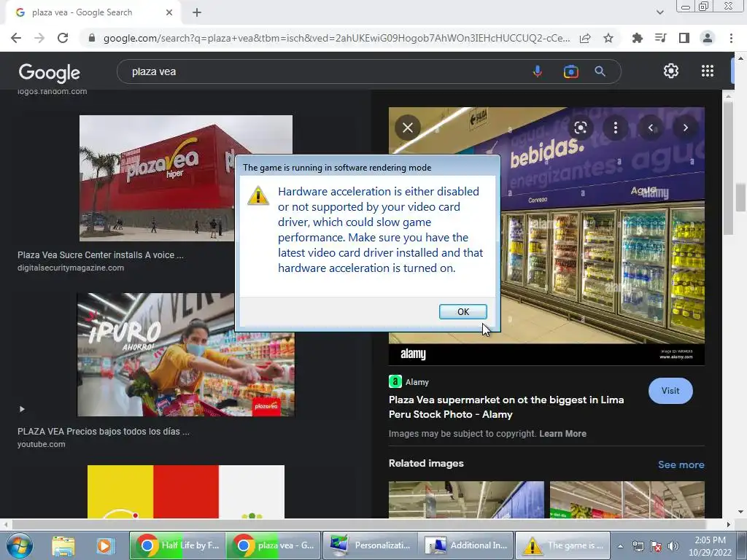Click the digitalsecuritymagazine.com source text
Image resolution: width=747 pixels, height=560 pixels.
tap(71, 268)
